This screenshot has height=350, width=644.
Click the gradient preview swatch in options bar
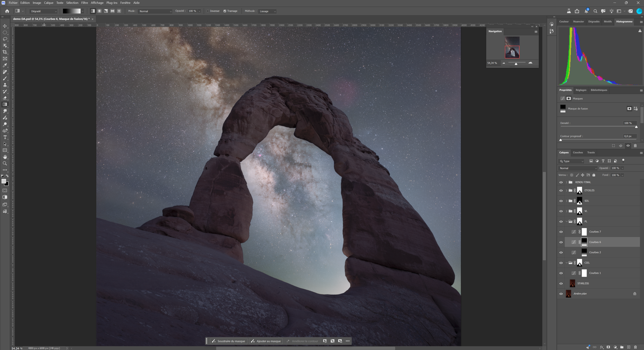click(72, 11)
